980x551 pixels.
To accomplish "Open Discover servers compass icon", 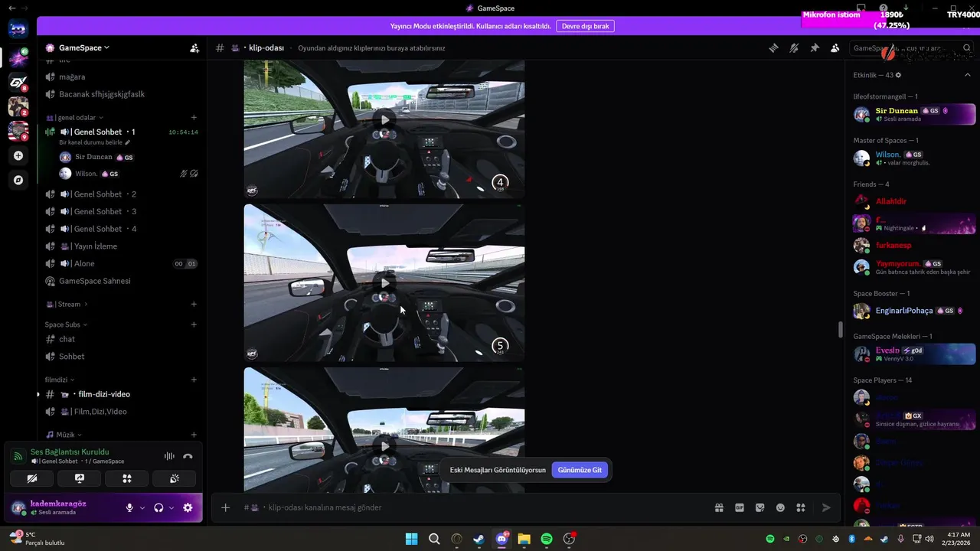I will [x=18, y=180].
